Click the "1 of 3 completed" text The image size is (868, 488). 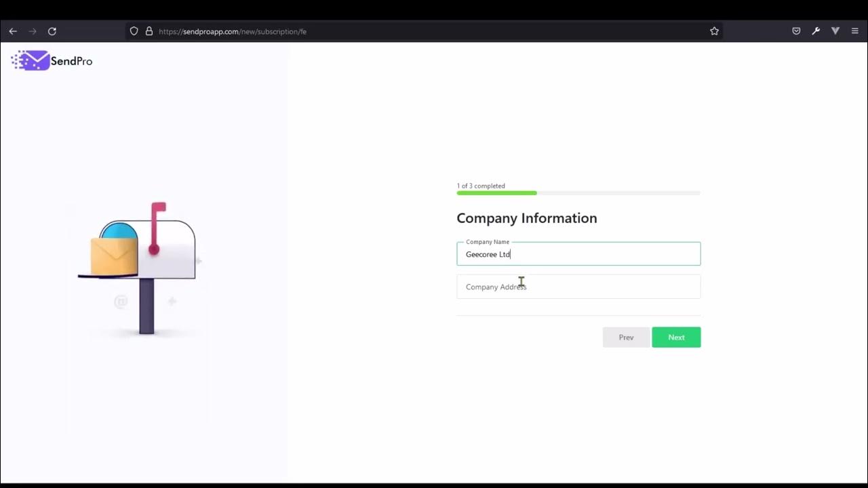coord(481,186)
